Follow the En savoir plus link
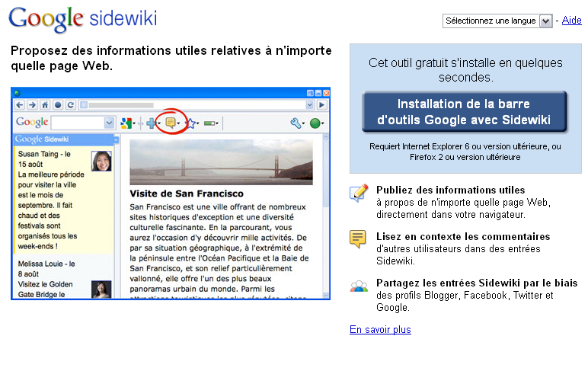Viewport: 588px width, 368px height. tap(380, 329)
